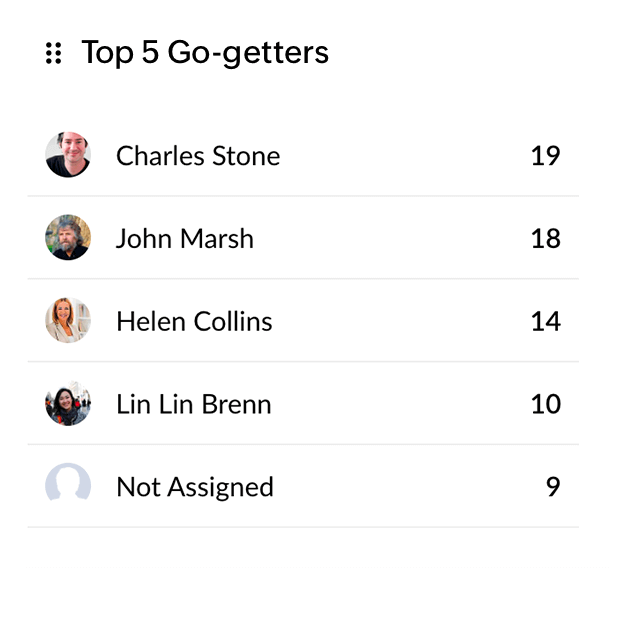Open John Marsh's avatar picture

point(68,238)
